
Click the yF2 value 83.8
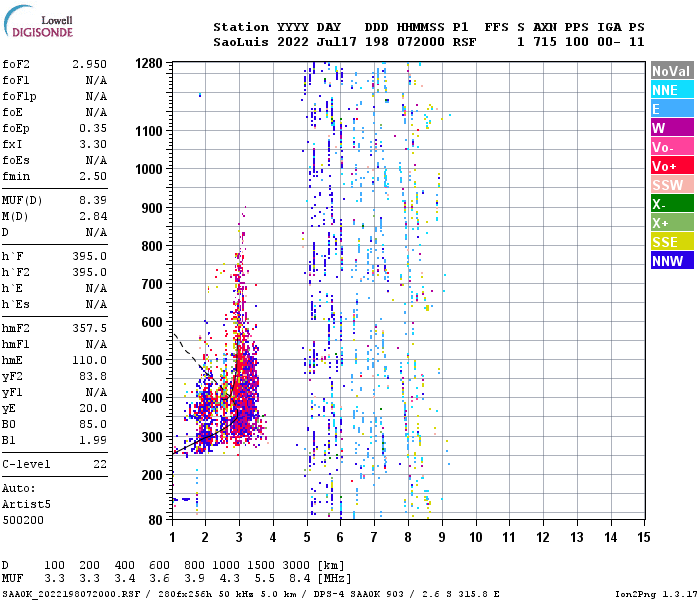pos(93,376)
